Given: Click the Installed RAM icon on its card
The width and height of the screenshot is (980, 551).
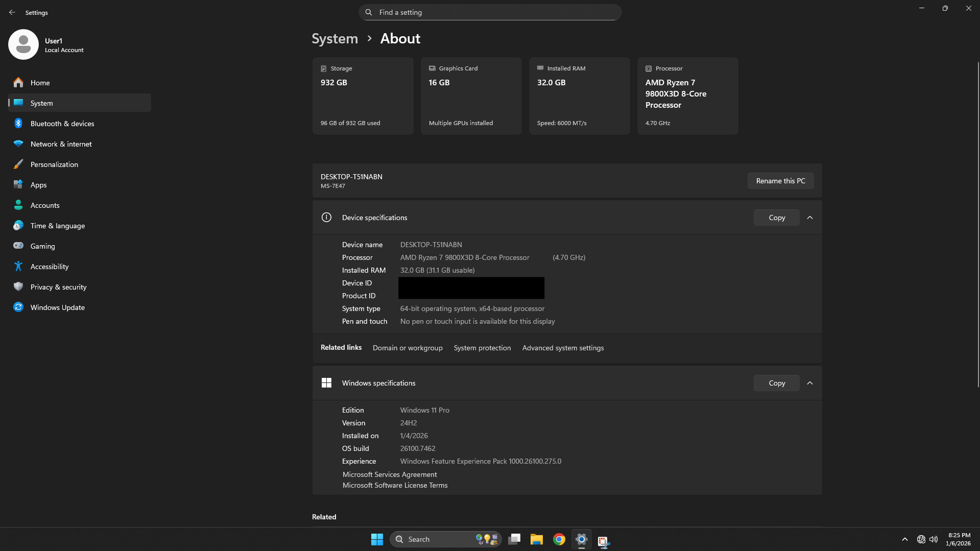Looking at the screenshot, I should click(x=540, y=68).
